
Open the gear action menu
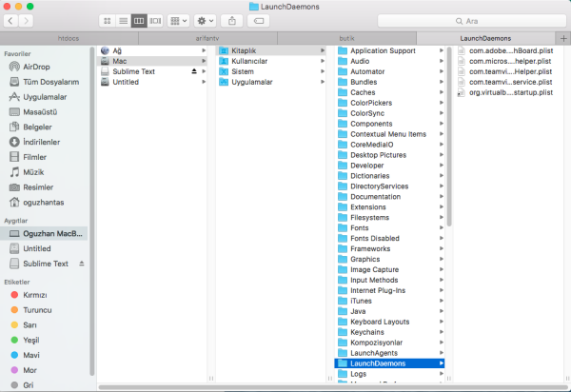point(205,21)
